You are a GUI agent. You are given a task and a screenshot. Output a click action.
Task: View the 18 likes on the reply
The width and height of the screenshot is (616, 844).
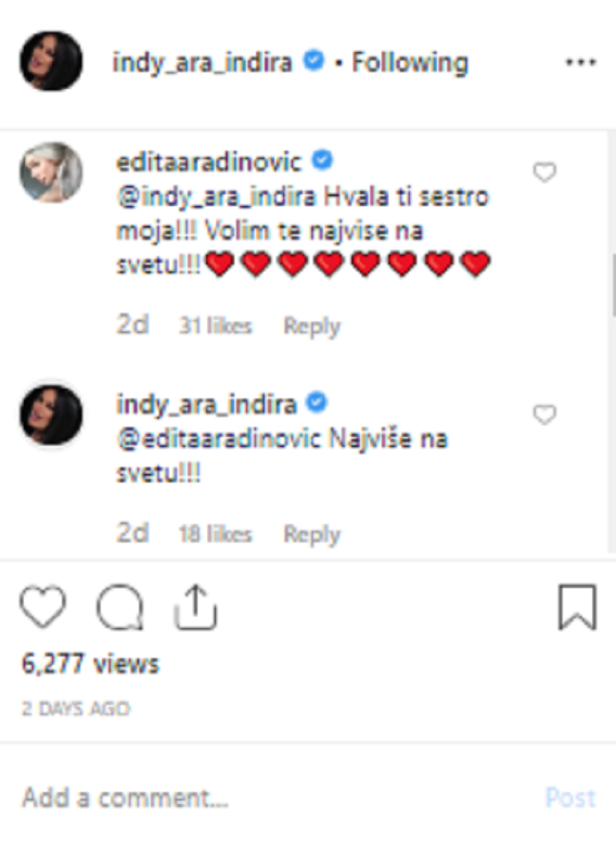click(215, 534)
